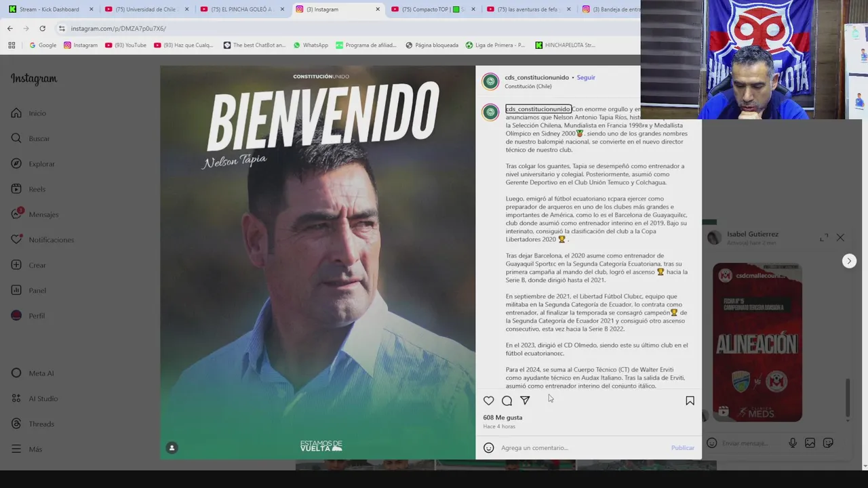The image size is (868, 488).
Task: Open the shared ALINEACIÓN reel thumbnail
Action: click(x=757, y=342)
